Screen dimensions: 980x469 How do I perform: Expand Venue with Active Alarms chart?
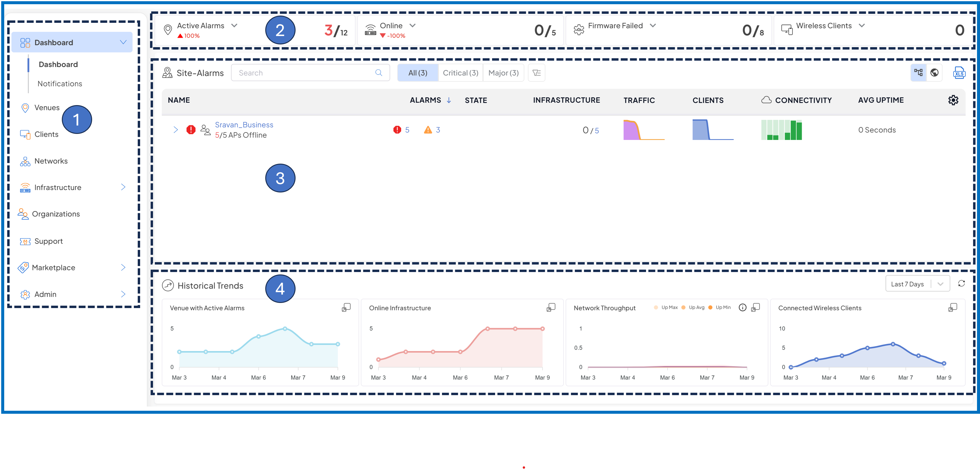tap(346, 307)
